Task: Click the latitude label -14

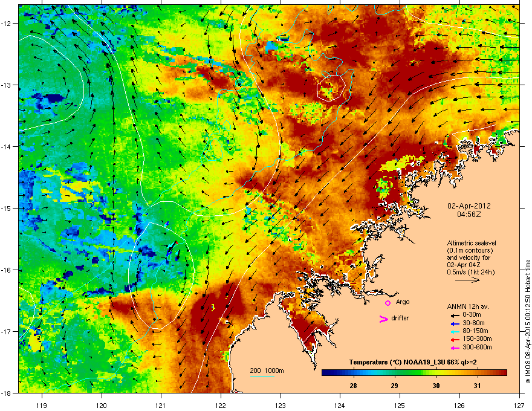Action: [x=7, y=146]
